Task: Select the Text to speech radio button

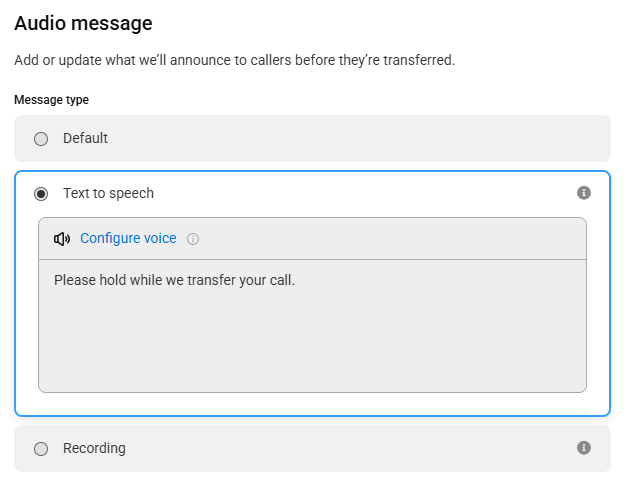Action: (41, 194)
